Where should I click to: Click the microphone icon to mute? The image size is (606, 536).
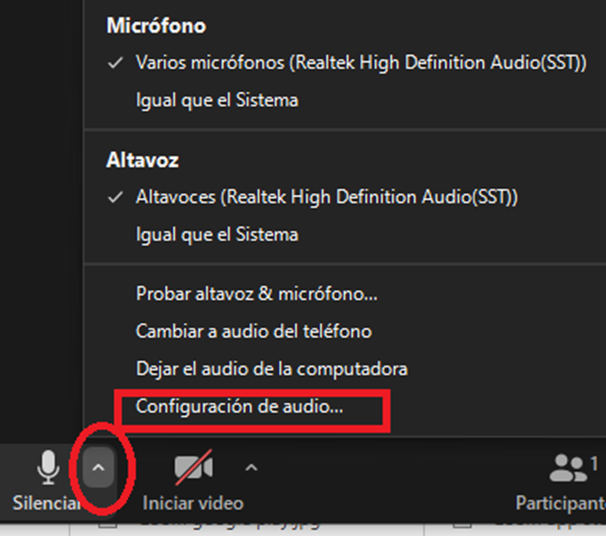(48, 467)
